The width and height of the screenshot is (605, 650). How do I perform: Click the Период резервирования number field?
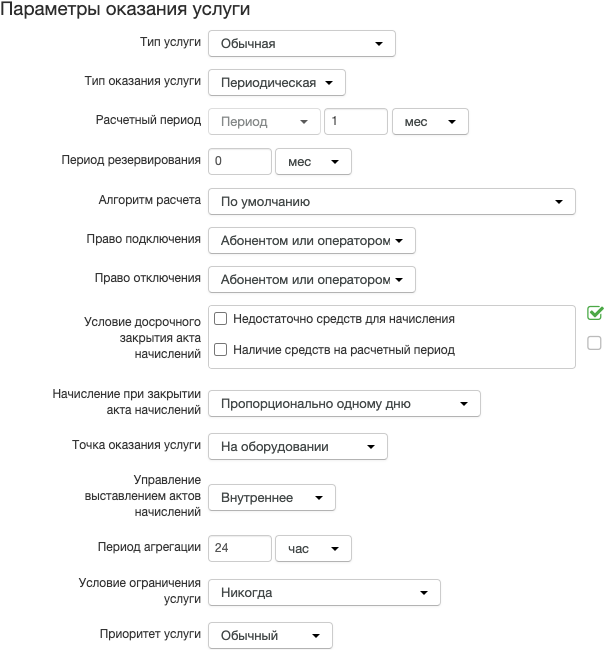pyautogui.click(x=240, y=161)
